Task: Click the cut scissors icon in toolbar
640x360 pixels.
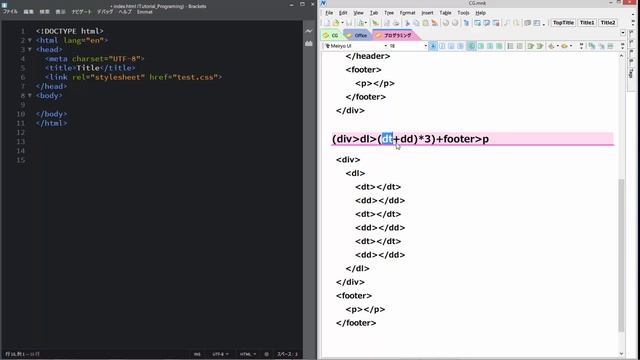Action: (407, 23)
